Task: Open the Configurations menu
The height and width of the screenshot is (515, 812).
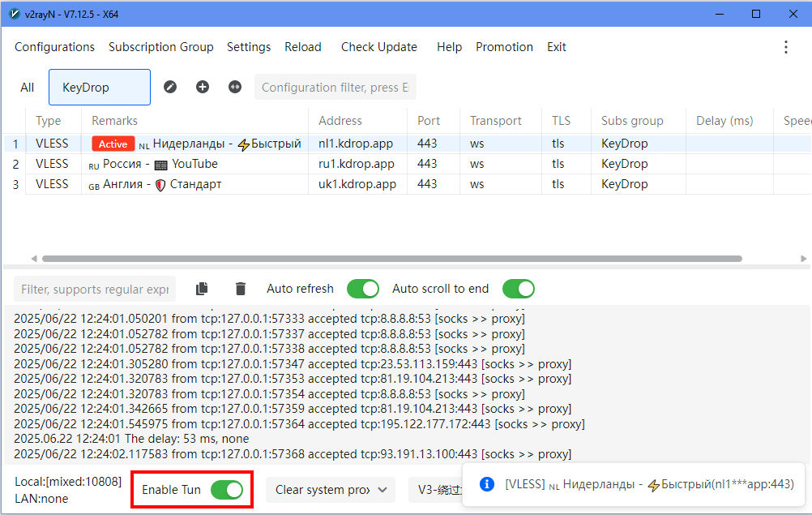Action: point(54,47)
